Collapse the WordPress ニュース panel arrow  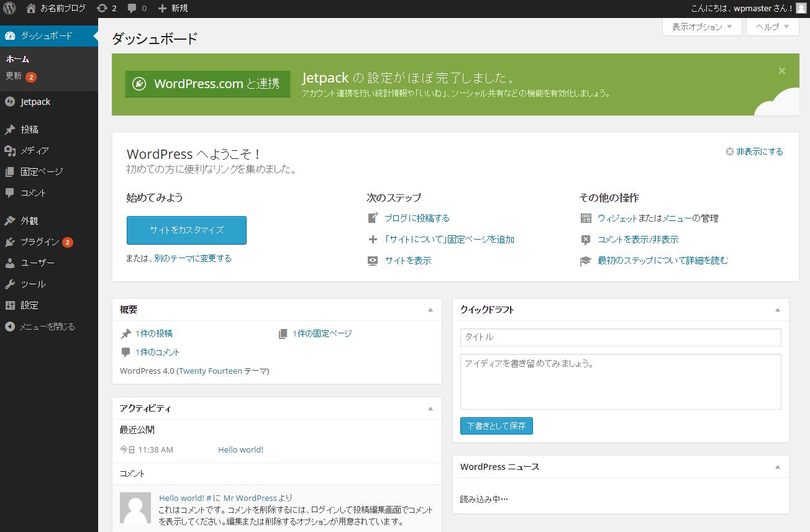pos(778,467)
